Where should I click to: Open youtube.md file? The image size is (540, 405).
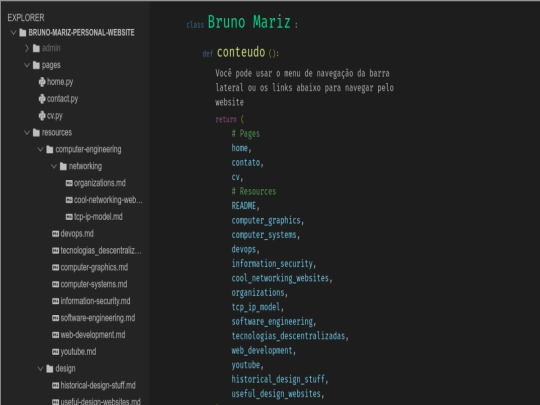point(79,352)
